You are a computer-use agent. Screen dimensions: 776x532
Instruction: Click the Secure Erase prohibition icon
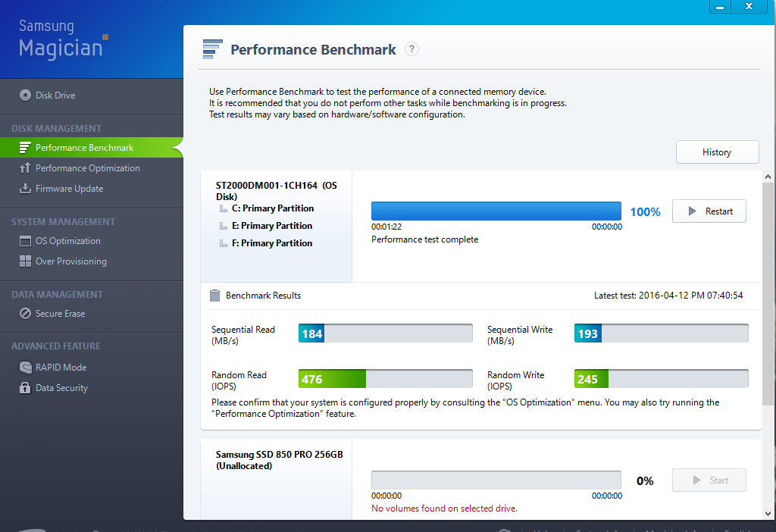pyautogui.click(x=25, y=314)
